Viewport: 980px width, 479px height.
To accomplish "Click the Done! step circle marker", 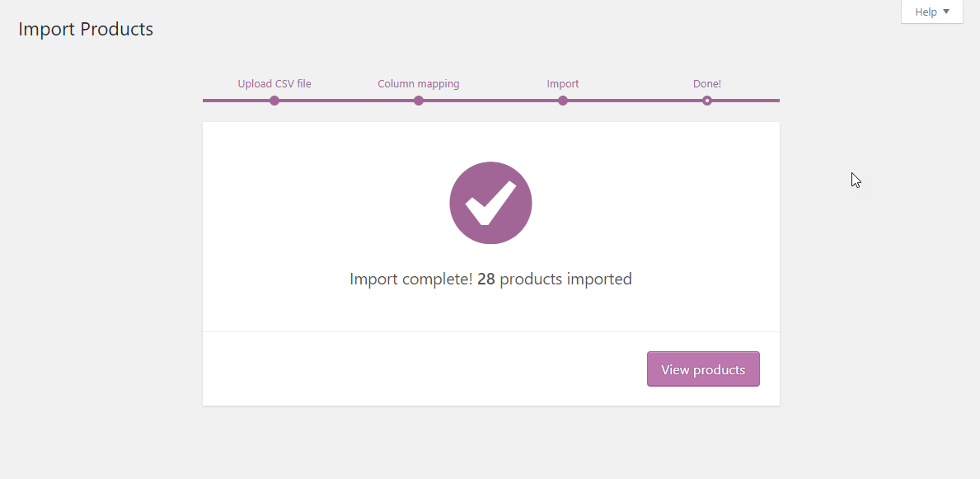I will pos(707,101).
